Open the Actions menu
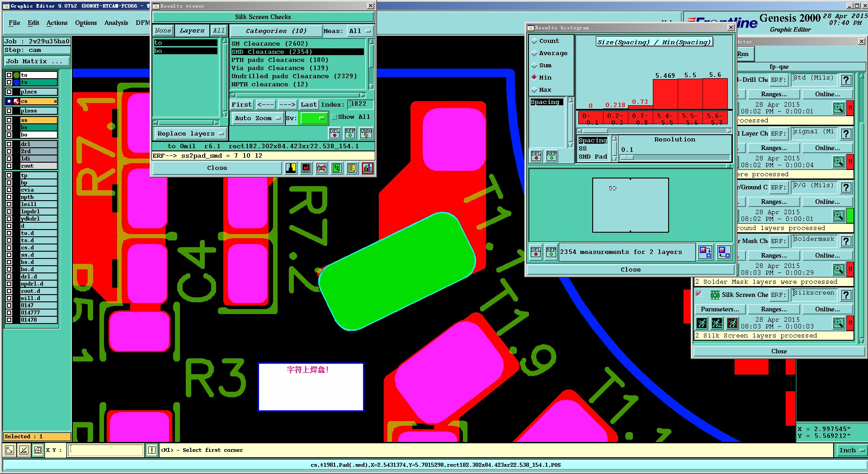This screenshot has height=474, width=868. (x=57, y=23)
